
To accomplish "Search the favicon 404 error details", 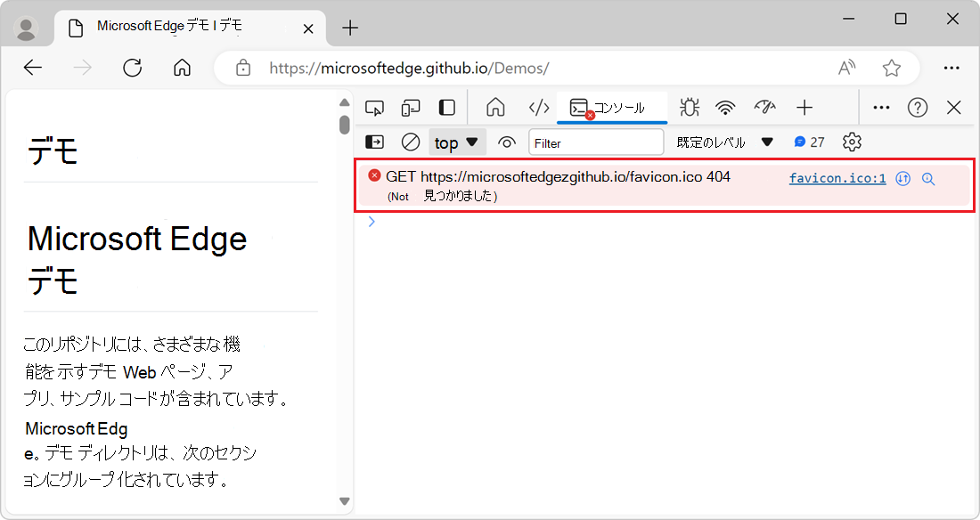I will click(928, 179).
